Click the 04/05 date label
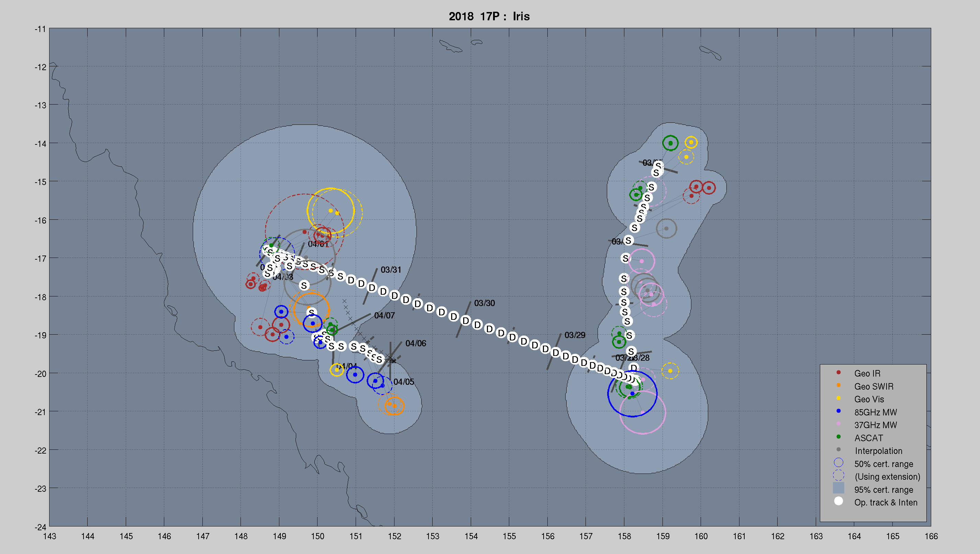980x554 pixels. pyautogui.click(x=404, y=381)
